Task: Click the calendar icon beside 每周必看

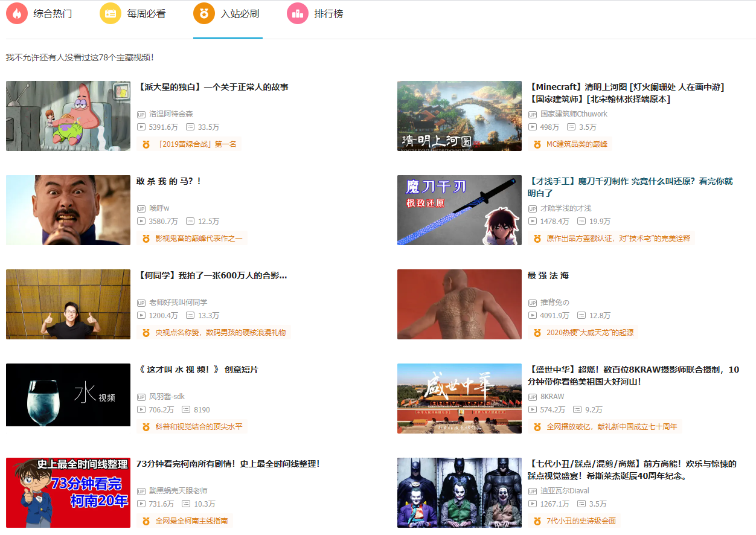Action: click(x=111, y=13)
